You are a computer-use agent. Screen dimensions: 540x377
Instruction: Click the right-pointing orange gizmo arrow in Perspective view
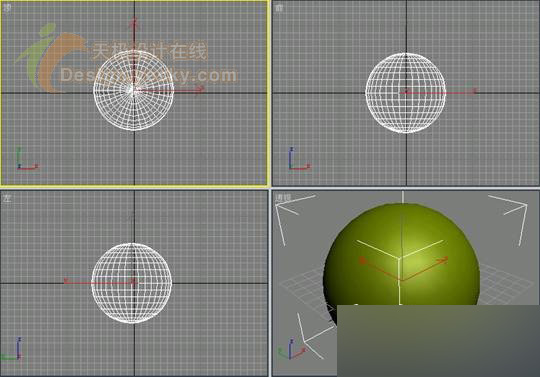[425, 269]
